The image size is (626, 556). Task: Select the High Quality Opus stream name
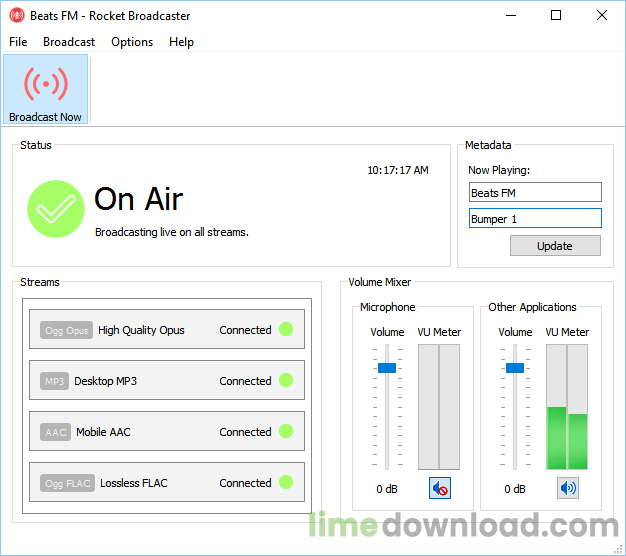click(141, 330)
